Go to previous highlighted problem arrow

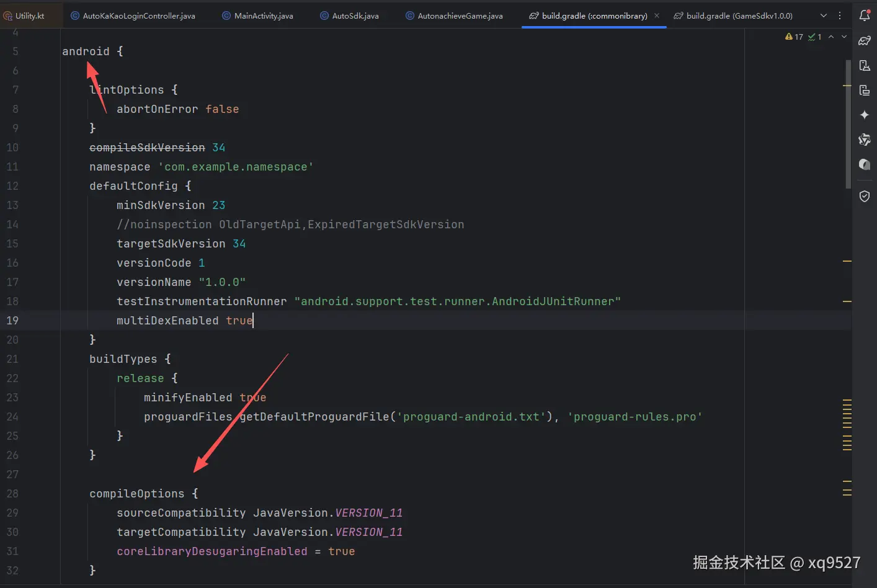click(x=831, y=37)
